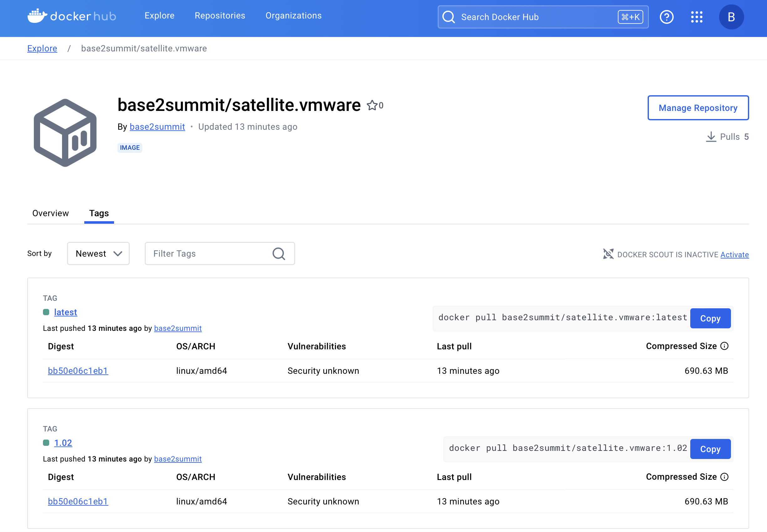Viewport: 767px width, 532px height.
Task: Open the Newest sort dropdown
Action: click(x=98, y=254)
